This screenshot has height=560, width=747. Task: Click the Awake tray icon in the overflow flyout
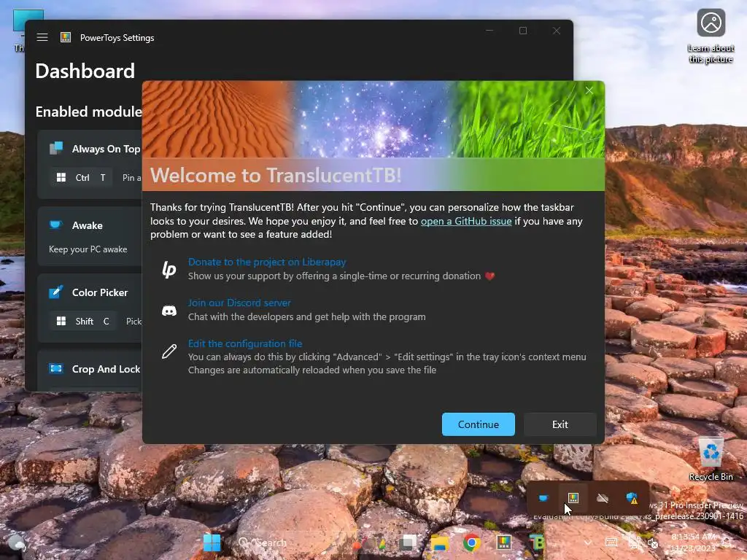(x=543, y=497)
